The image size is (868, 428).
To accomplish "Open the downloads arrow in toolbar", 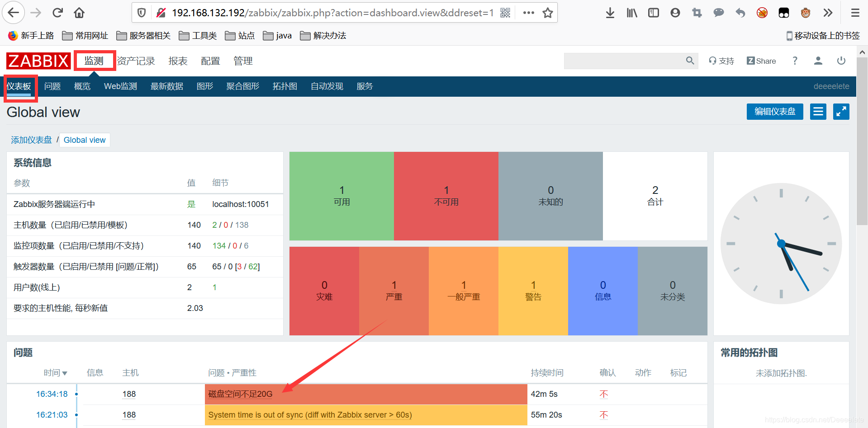I will (610, 13).
